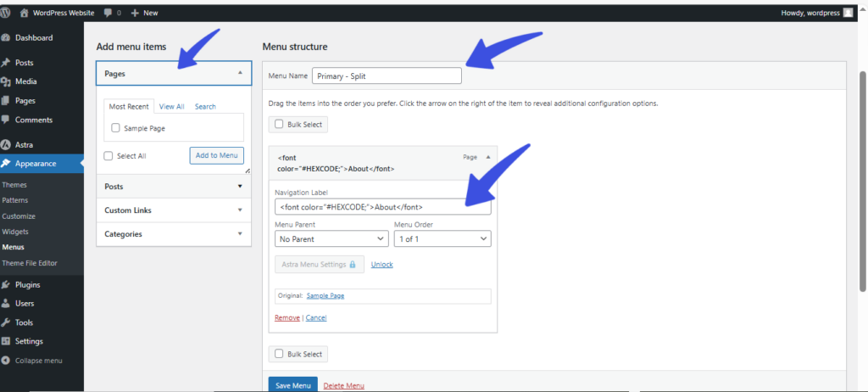Open Themes in the Appearance submenu
This screenshot has width=868, height=392.
pyautogui.click(x=14, y=185)
